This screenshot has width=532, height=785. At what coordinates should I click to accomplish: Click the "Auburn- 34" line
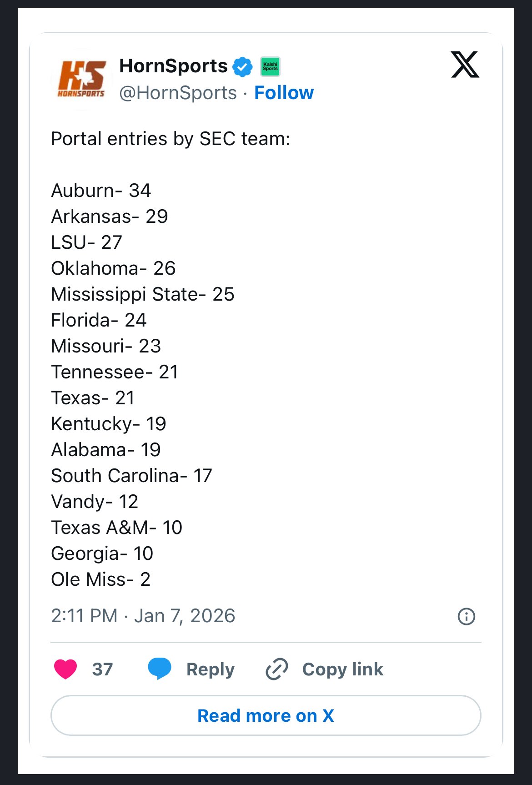tap(101, 191)
